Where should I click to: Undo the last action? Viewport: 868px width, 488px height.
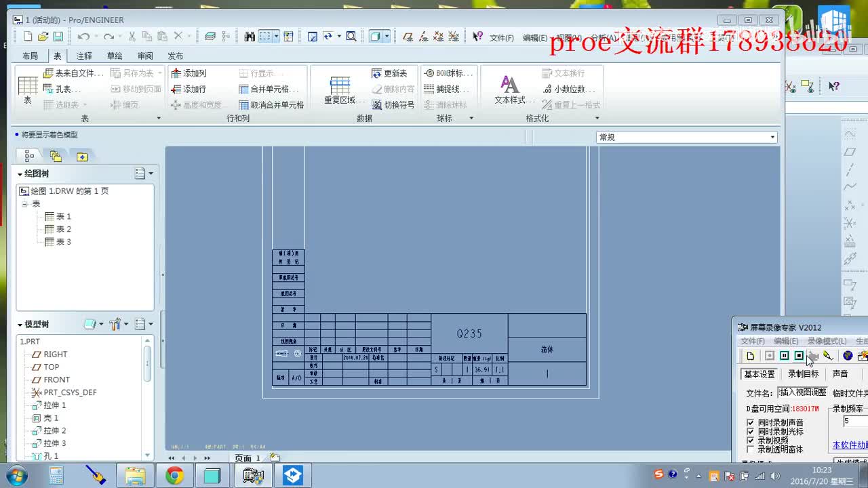click(x=83, y=37)
